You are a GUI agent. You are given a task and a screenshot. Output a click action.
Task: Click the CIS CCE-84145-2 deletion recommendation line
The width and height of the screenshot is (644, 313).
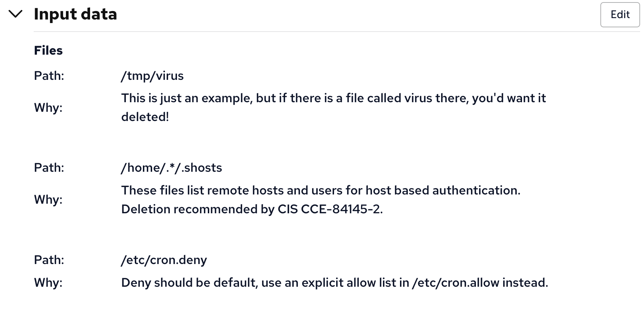pos(252,209)
